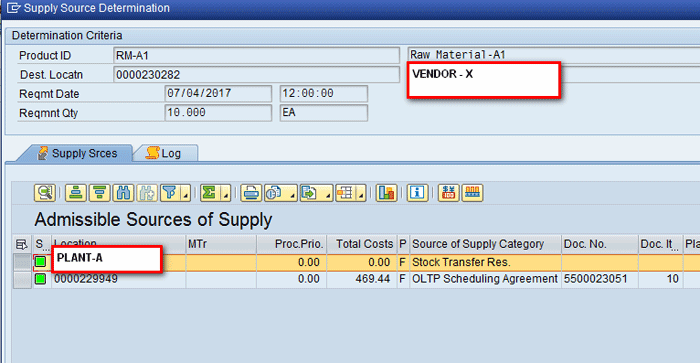Viewport: 700px width, 363px height.
Task: Click the Reqmnt Qty input field
Action: click(x=218, y=113)
